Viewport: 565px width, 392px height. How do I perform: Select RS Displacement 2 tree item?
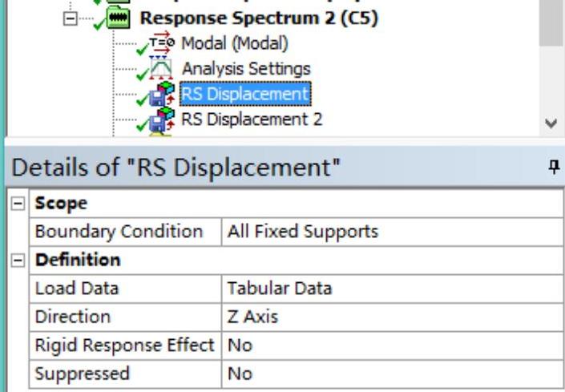(x=252, y=119)
